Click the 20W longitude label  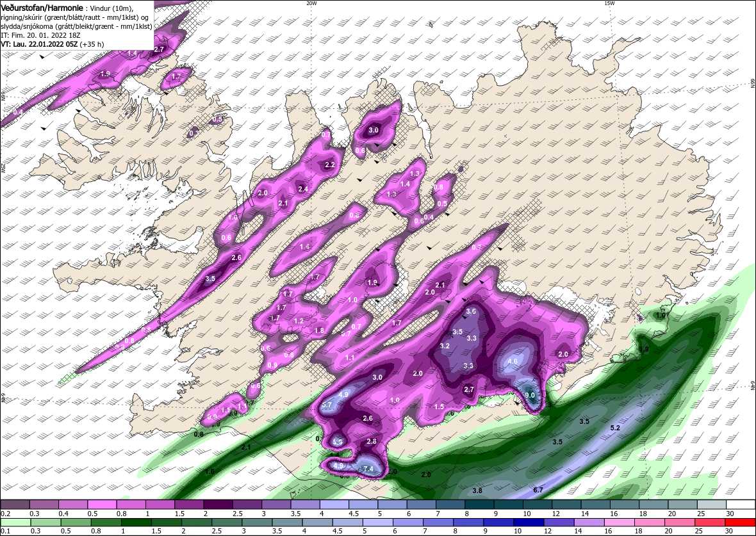311,3
